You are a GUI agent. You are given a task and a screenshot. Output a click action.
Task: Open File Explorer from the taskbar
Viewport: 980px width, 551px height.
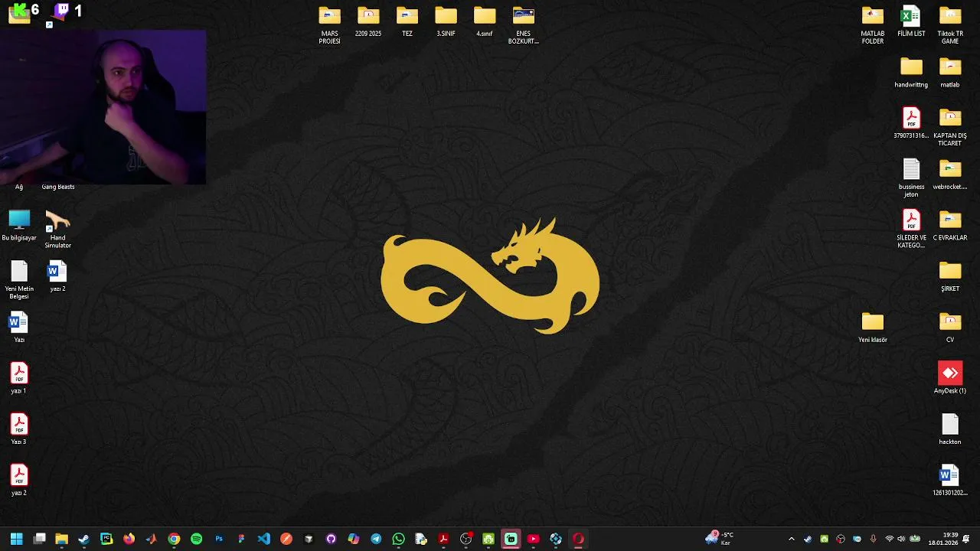(x=62, y=539)
